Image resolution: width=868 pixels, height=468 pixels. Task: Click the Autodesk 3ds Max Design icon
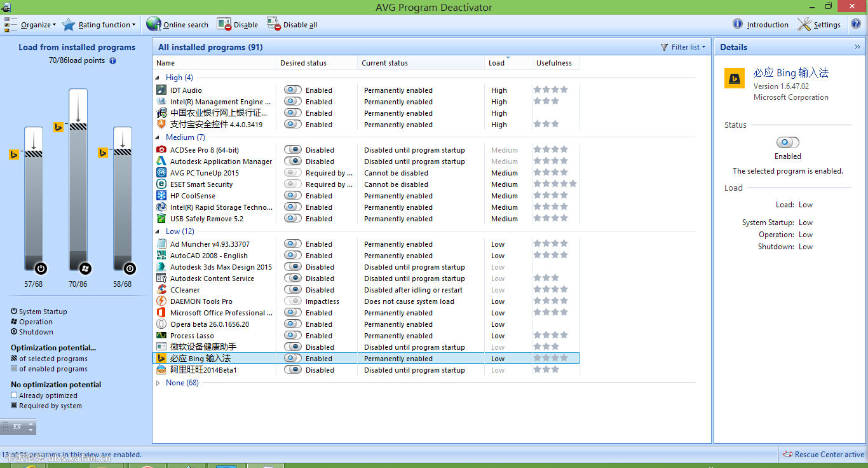pyautogui.click(x=161, y=267)
